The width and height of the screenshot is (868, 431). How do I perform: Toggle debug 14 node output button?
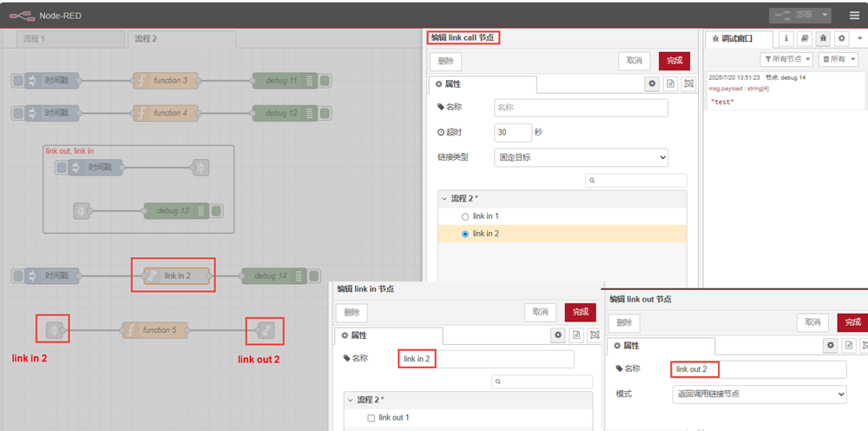click(314, 275)
